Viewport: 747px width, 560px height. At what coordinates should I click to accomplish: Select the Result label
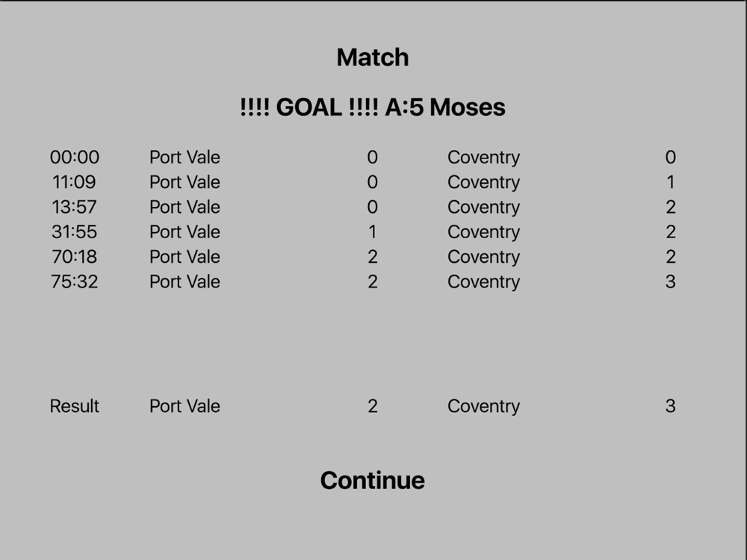[74, 406]
